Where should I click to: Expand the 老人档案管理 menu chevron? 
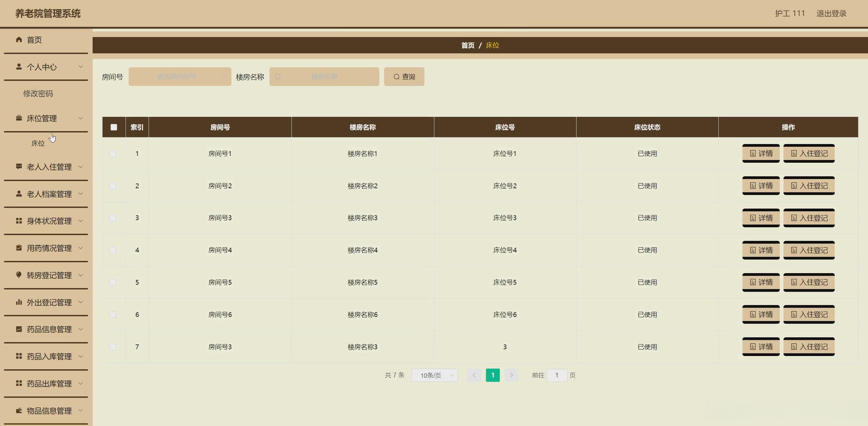click(81, 194)
